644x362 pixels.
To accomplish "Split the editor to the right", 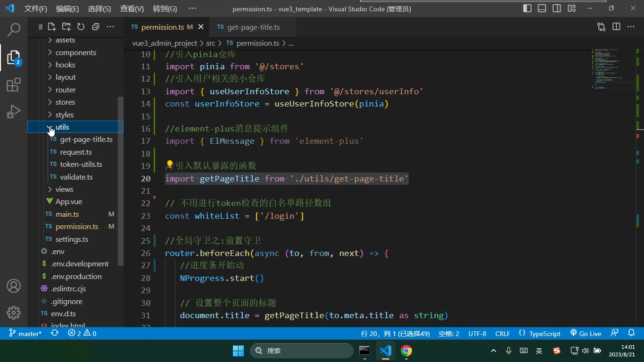I will pyautogui.click(x=616, y=27).
